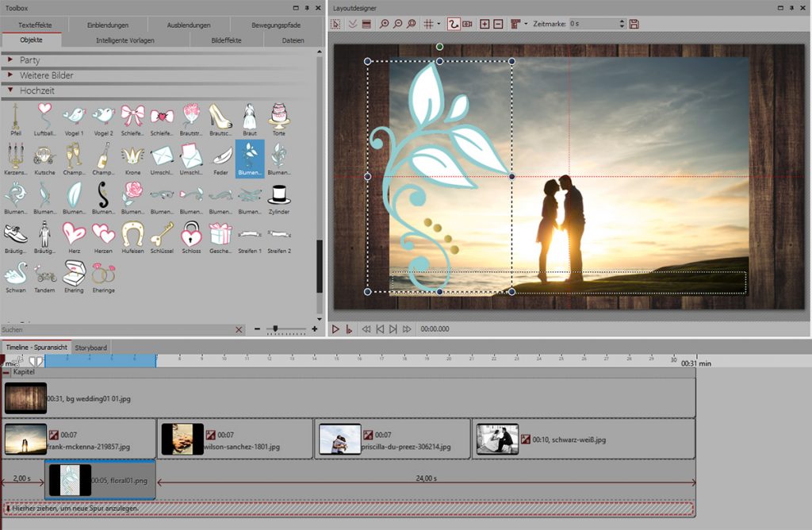812x530 pixels.
Task: Collapse the Hochzeit category
Action: 10,90
